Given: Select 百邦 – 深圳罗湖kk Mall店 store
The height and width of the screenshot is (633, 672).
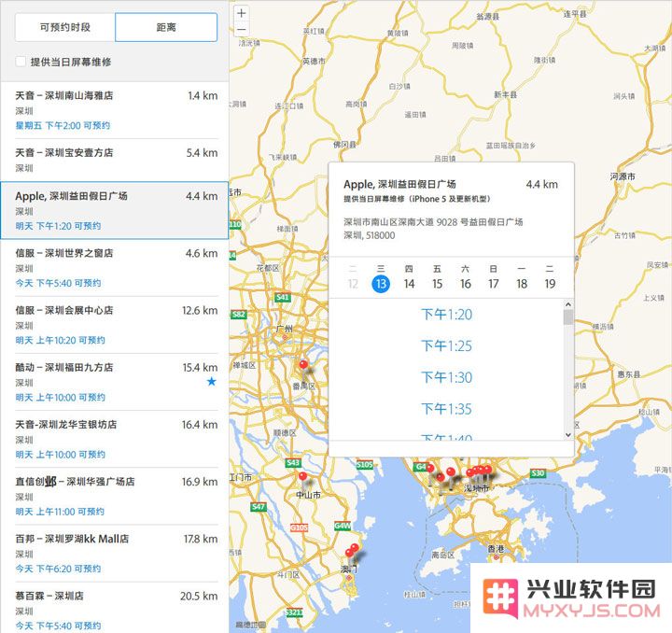Looking at the screenshot, I should point(116,554).
